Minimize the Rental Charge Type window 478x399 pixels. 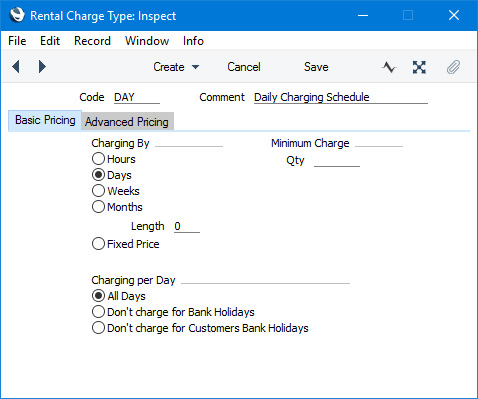click(x=363, y=15)
